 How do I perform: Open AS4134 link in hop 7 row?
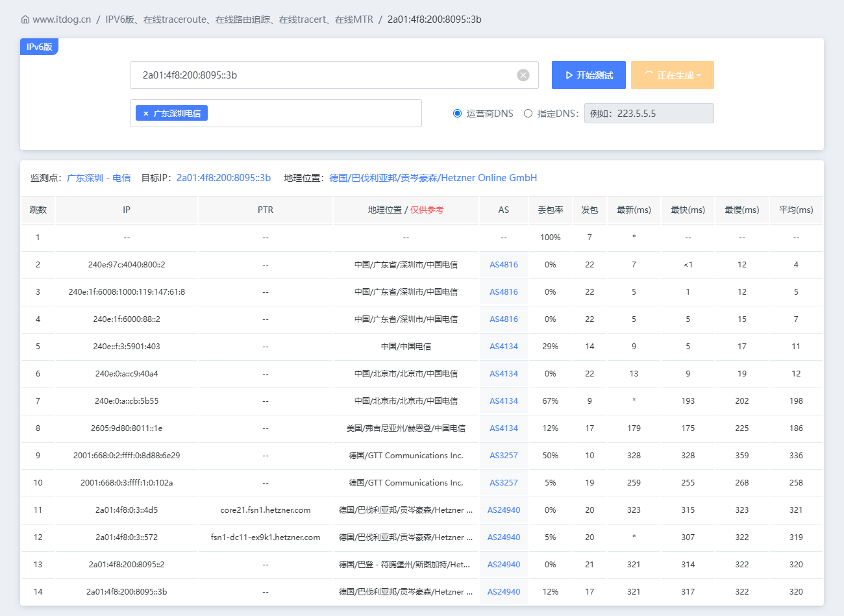[x=504, y=401]
